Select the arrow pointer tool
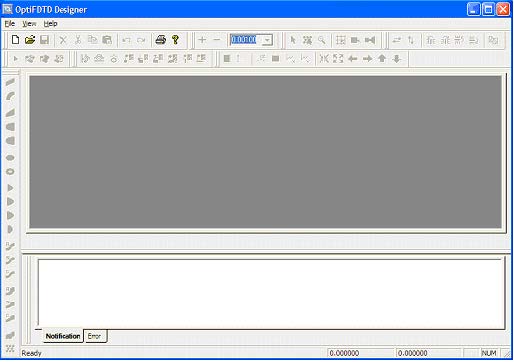The height and width of the screenshot is (362, 514). coord(293,40)
